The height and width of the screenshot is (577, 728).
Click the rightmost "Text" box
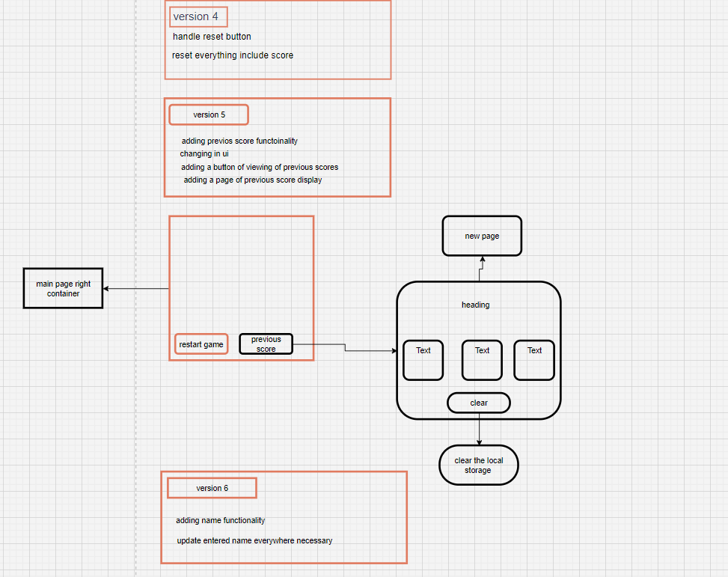pyautogui.click(x=533, y=359)
